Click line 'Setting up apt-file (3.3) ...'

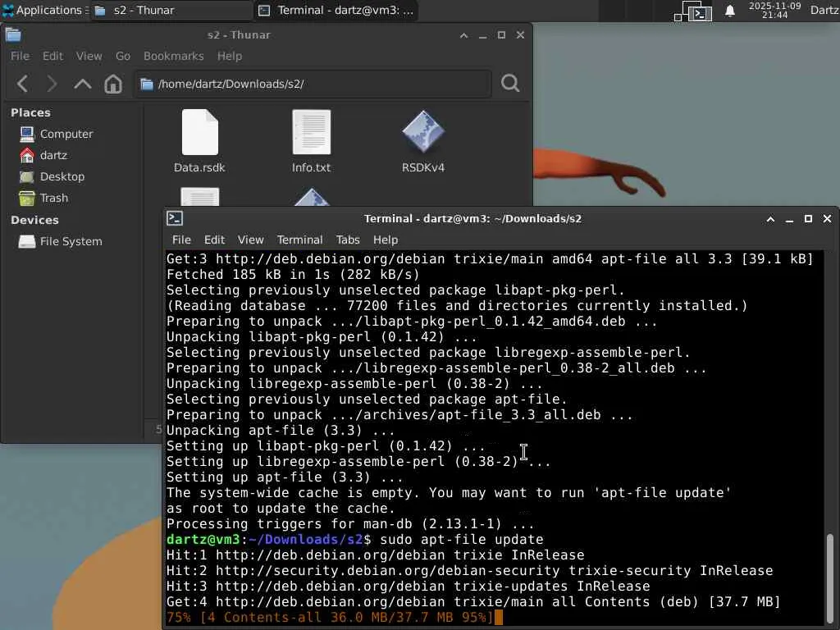coord(285,477)
